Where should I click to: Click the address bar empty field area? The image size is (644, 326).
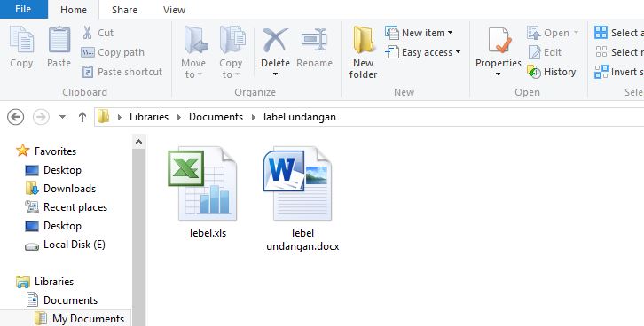489,117
